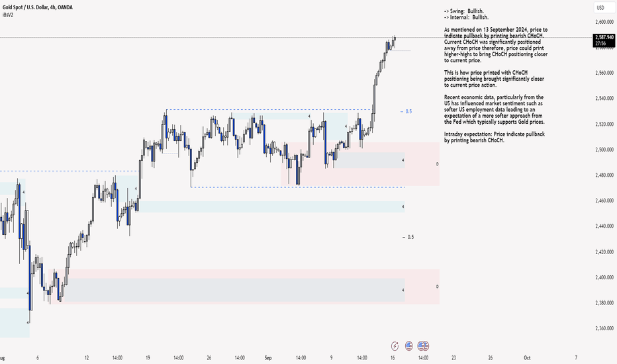Click the 2,560.000 price axis label
The height and width of the screenshot is (364, 617).
tap(604, 73)
